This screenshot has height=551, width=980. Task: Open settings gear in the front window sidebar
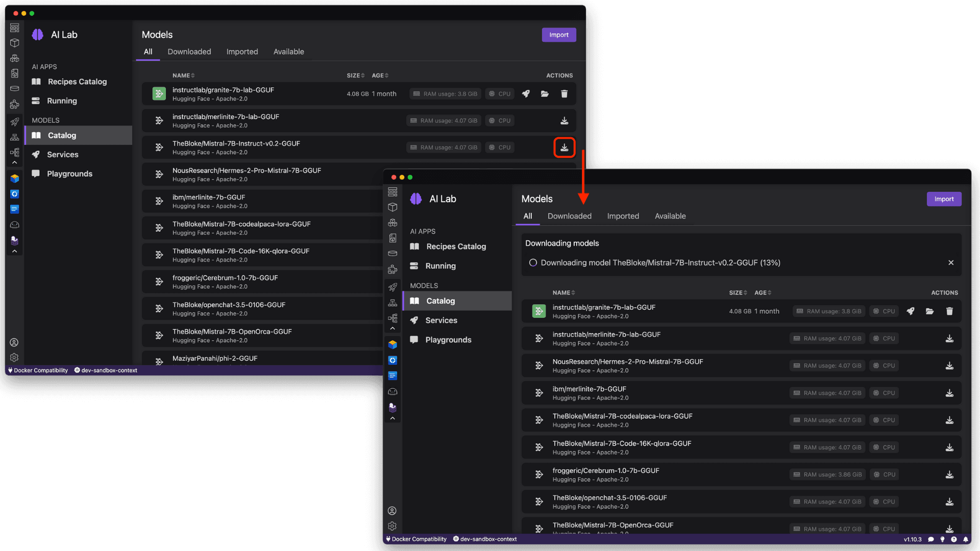click(x=392, y=526)
